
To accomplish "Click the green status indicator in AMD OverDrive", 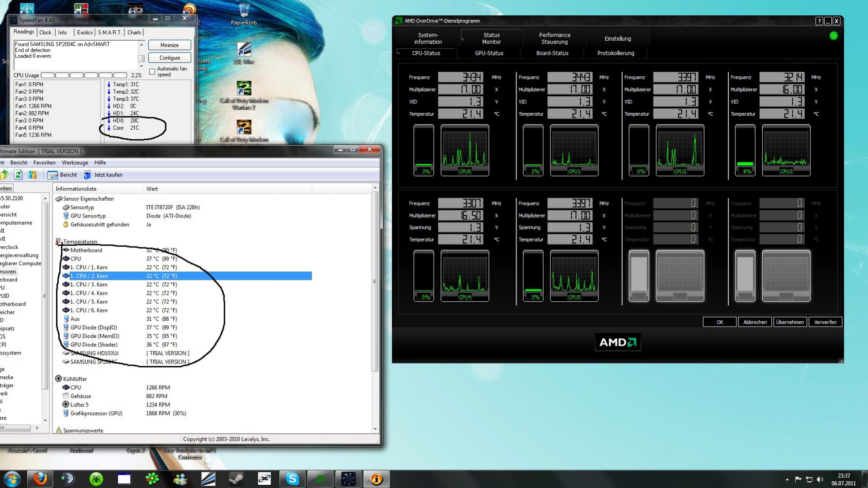I will (834, 36).
